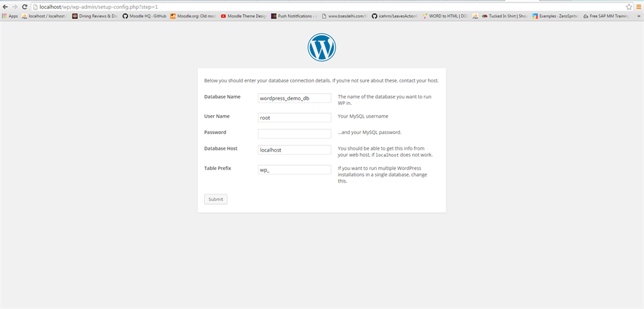This screenshot has width=644, height=309.
Task: Open the Moodle.org: Old mod bookmark
Action: click(x=193, y=16)
